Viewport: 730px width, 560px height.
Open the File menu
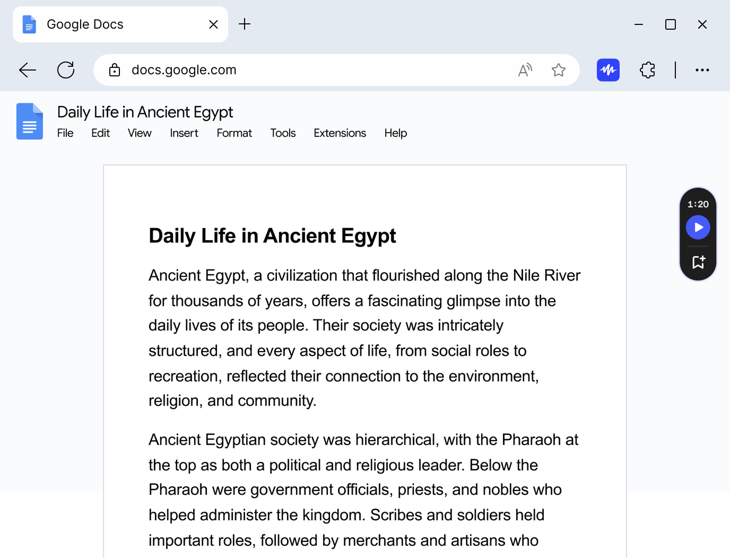(65, 133)
